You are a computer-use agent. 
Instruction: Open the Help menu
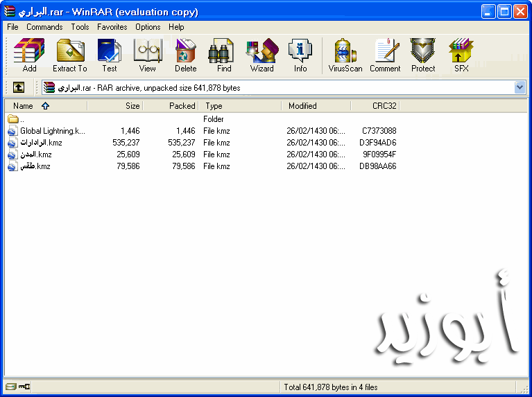tap(176, 27)
